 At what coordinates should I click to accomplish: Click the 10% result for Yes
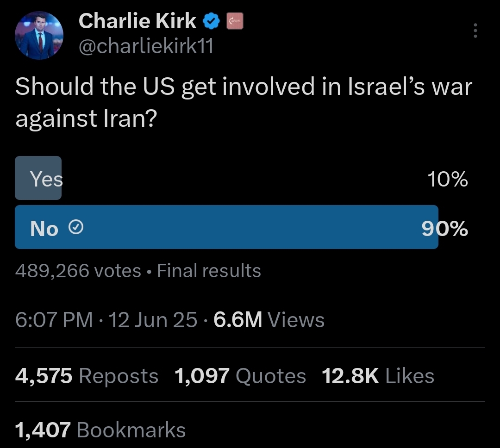pyautogui.click(x=447, y=179)
